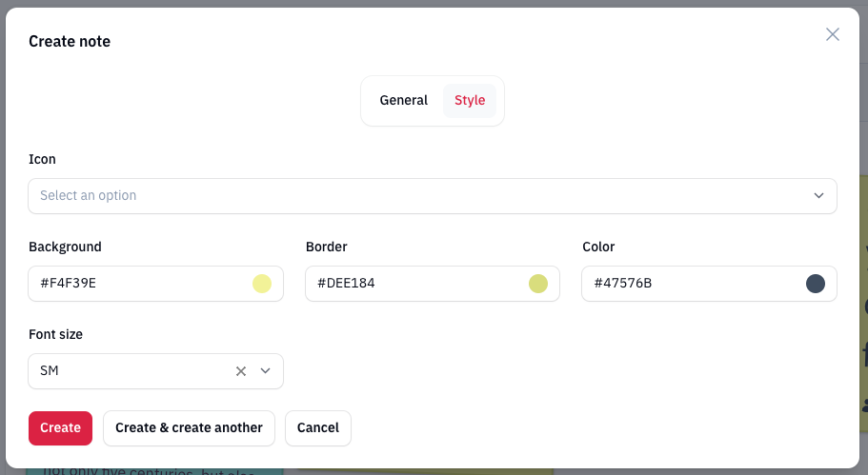Open the Icon select dropdown

(433, 196)
